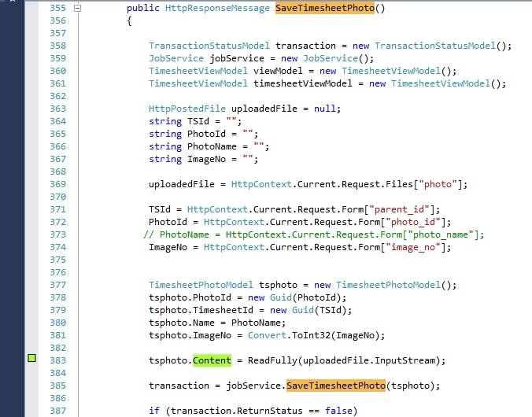
Task: Place cursor on the commented PhotoName line
Action: [315, 234]
